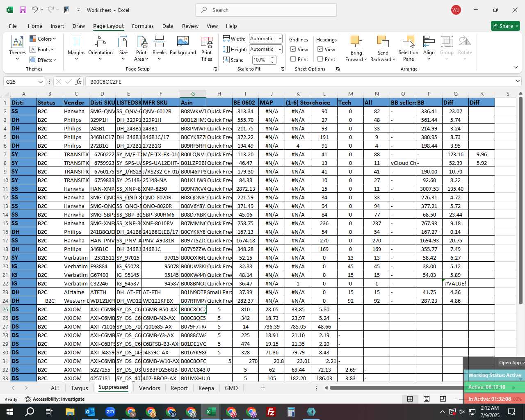Open the Print Area menu
Viewport: 525px width, 420px height.
(x=142, y=48)
